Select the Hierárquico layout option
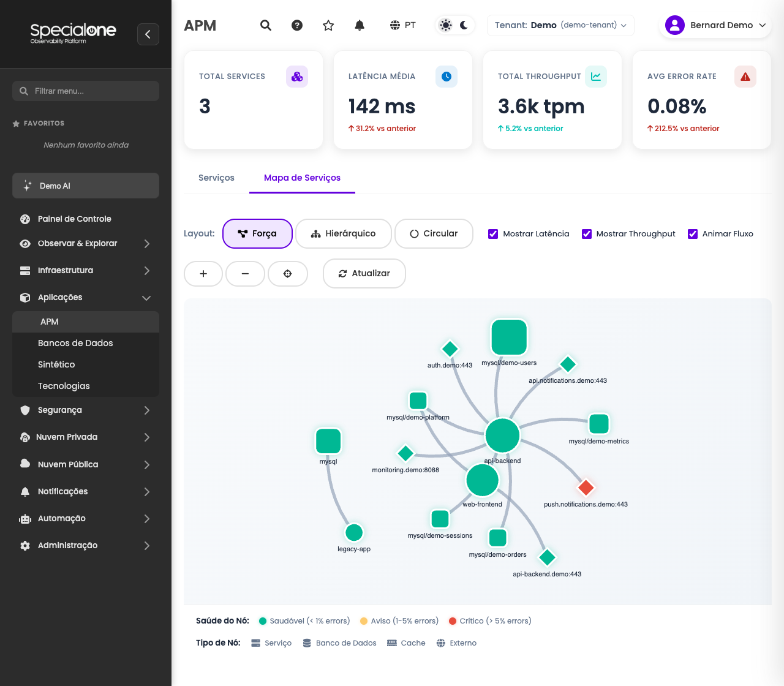The width and height of the screenshot is (784, 686). coord(343,233)
